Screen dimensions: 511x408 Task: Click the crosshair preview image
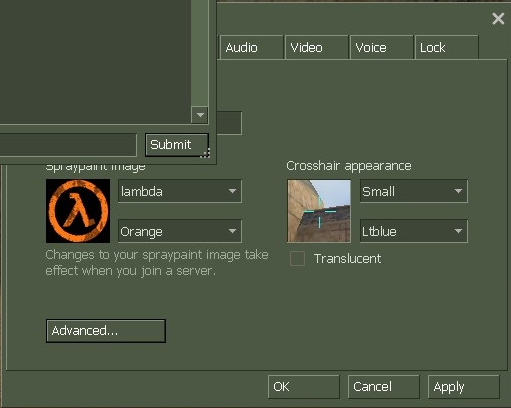319,211
